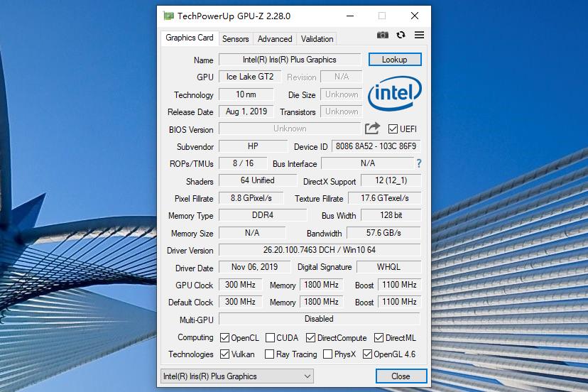588x392 pixels.
Task: Click the Computing label
Action: pos(195,337)
